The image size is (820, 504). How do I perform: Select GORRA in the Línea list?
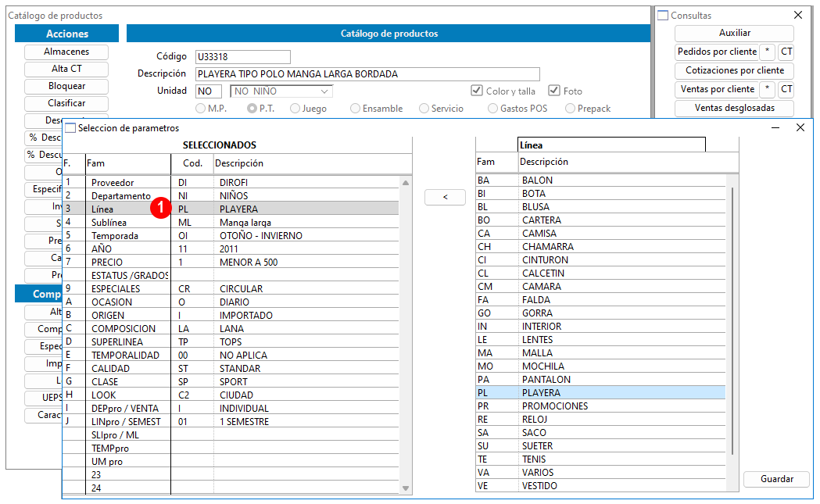600,313
